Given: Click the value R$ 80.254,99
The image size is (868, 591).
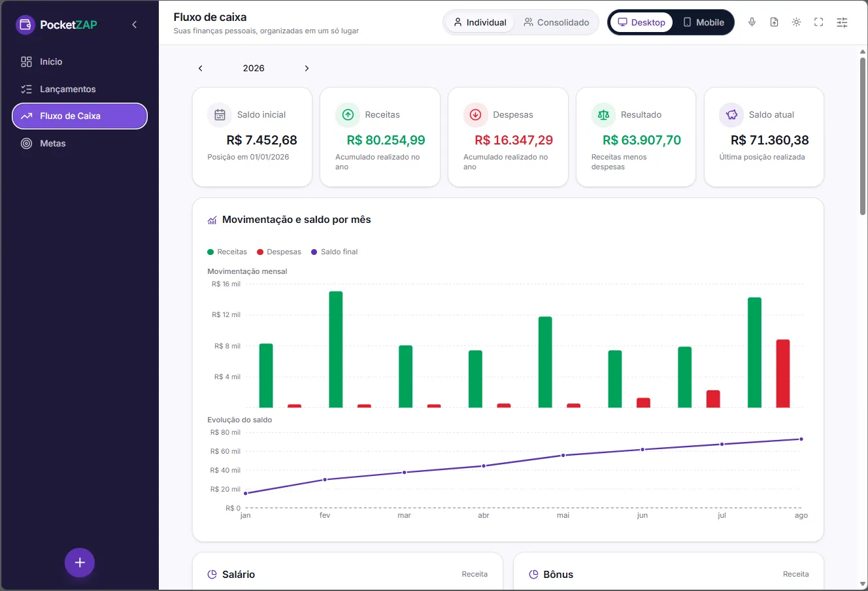Looking at the screenshot, I should (386, 140).
